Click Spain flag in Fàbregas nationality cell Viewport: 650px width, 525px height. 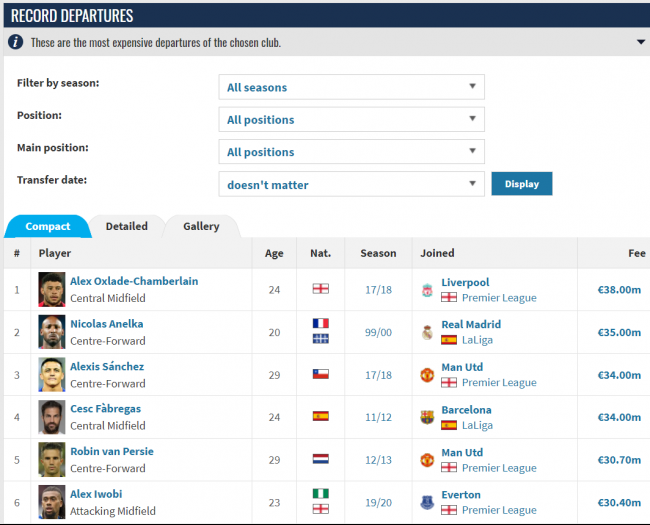pos(320,416)
